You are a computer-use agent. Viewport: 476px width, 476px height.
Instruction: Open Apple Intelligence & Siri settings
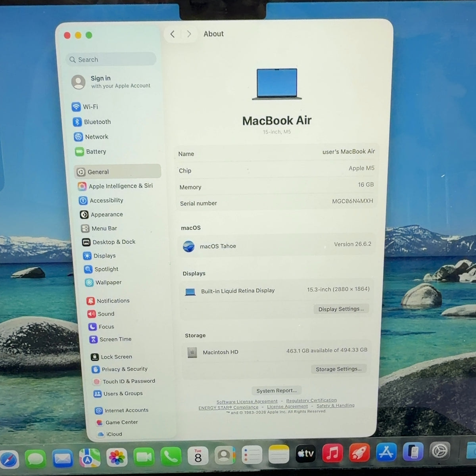pos(115,186)
